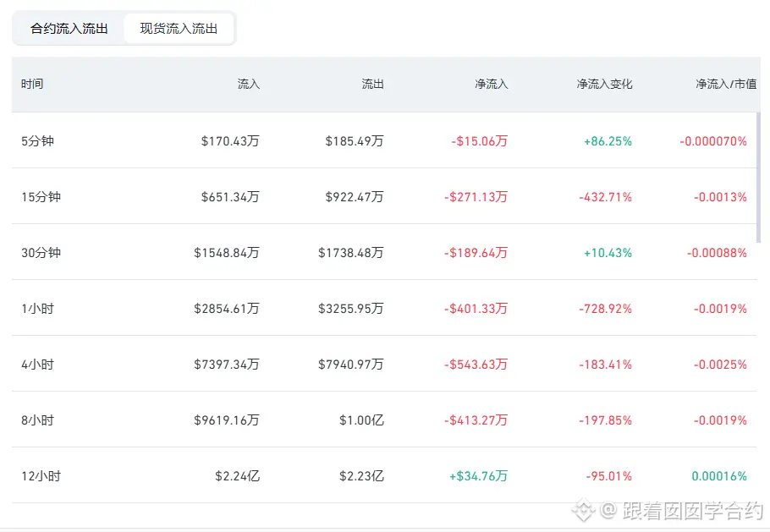This screenshot has height=532, width=770.
Task: Switch to 现货流入流出 tab
Action: 179,29
